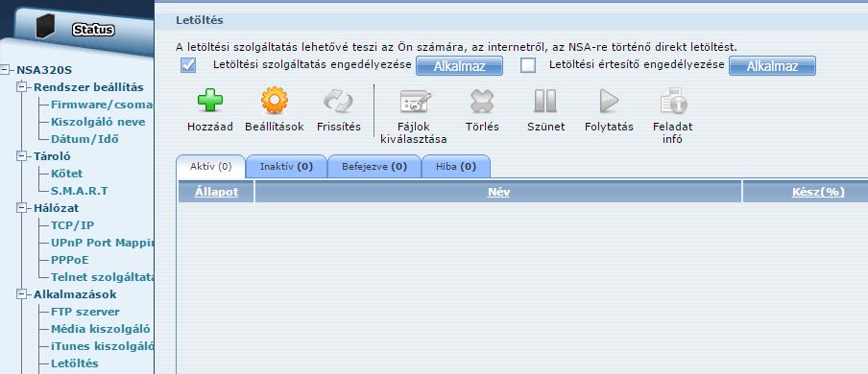Click the Status button
Screen dimensions: 868x374
point(93,30)
